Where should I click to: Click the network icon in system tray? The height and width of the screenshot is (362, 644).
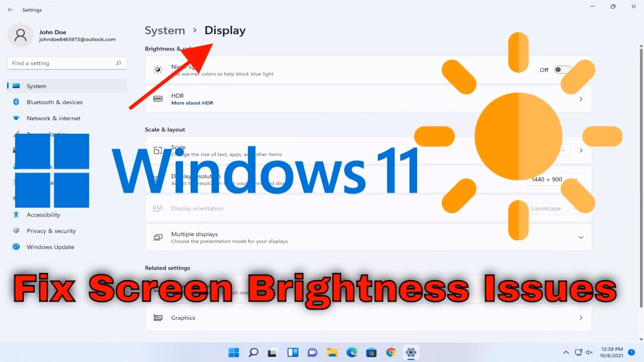(579, 352)
